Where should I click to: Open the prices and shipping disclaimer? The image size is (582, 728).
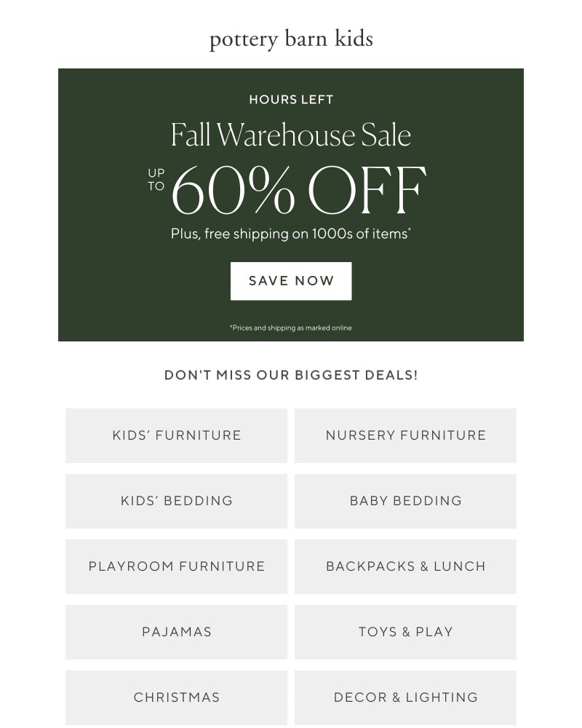[x=291, y=328]
